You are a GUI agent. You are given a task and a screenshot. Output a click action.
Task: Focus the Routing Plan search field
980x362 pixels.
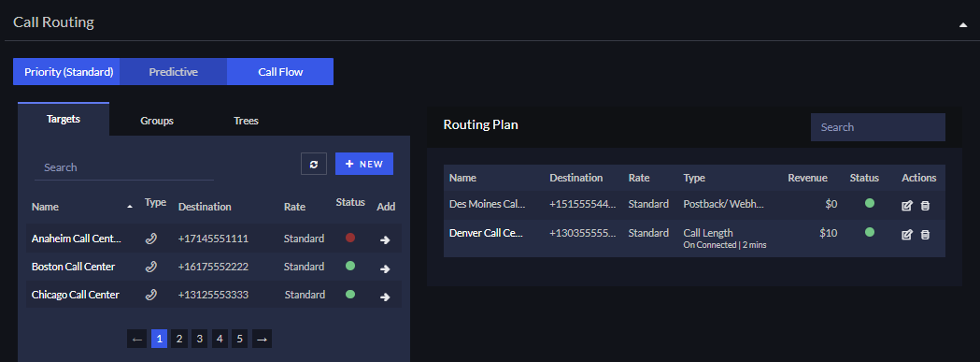click(877, 127)
